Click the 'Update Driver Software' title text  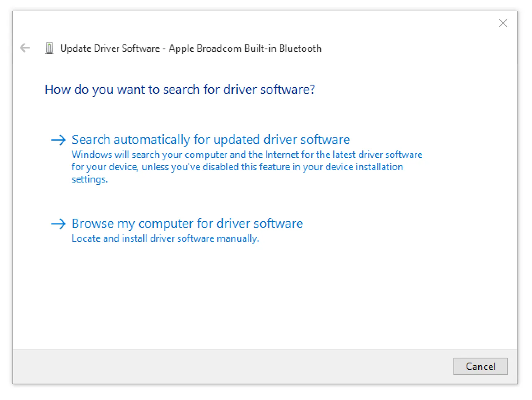click(x=110, y=49)
